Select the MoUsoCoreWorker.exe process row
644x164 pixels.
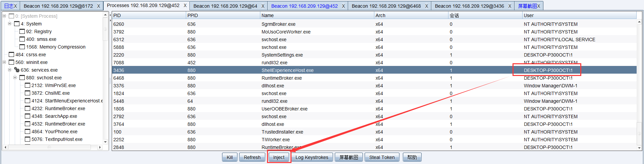[374, 32]
